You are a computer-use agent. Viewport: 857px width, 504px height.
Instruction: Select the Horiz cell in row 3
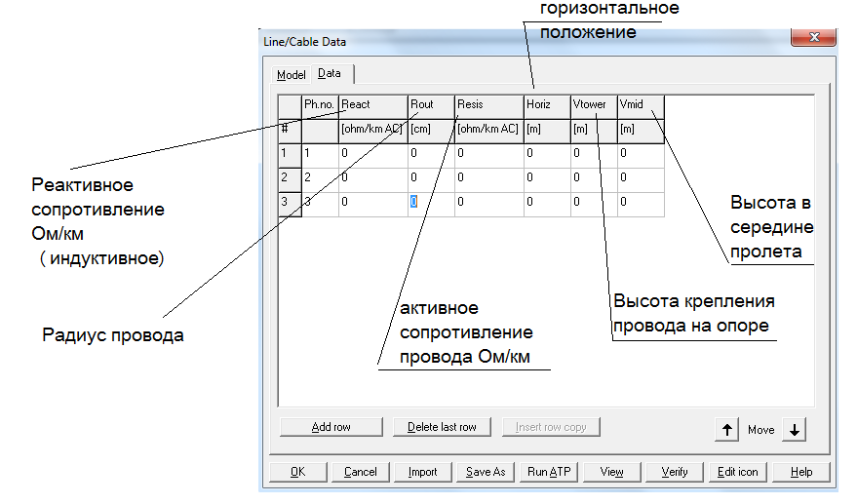coord(547,205)
